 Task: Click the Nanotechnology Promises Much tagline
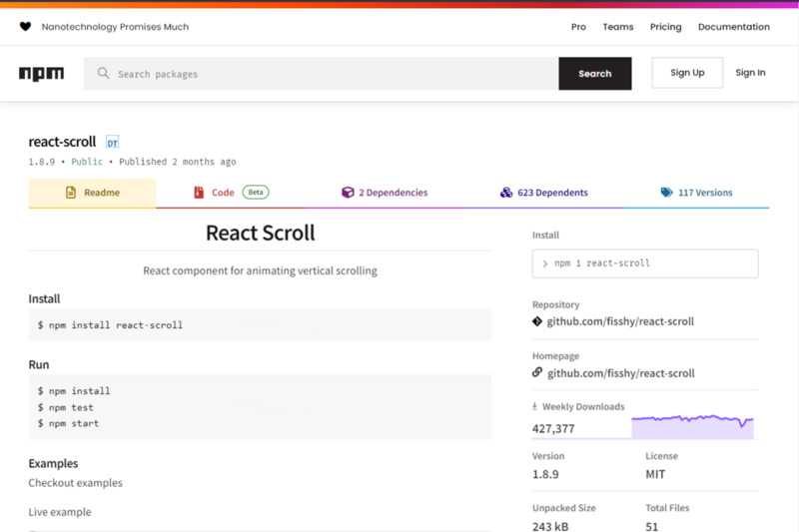(x=115, y=27)
